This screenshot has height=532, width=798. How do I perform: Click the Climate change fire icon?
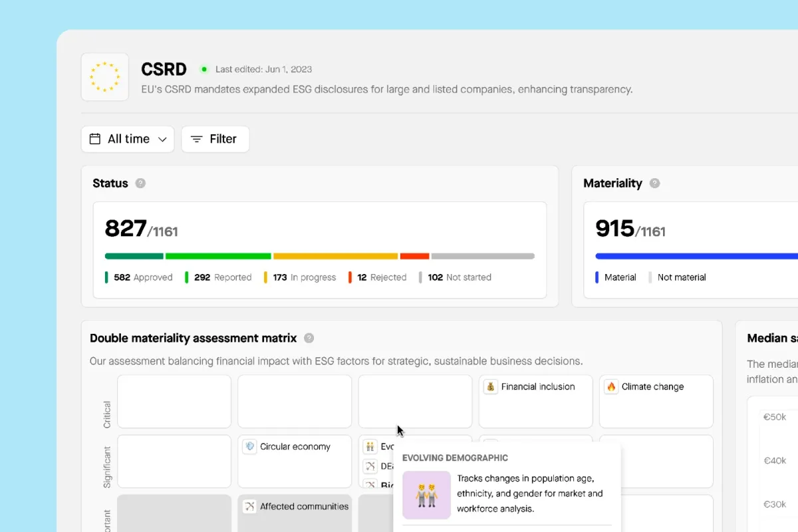[x=611, y=387]
